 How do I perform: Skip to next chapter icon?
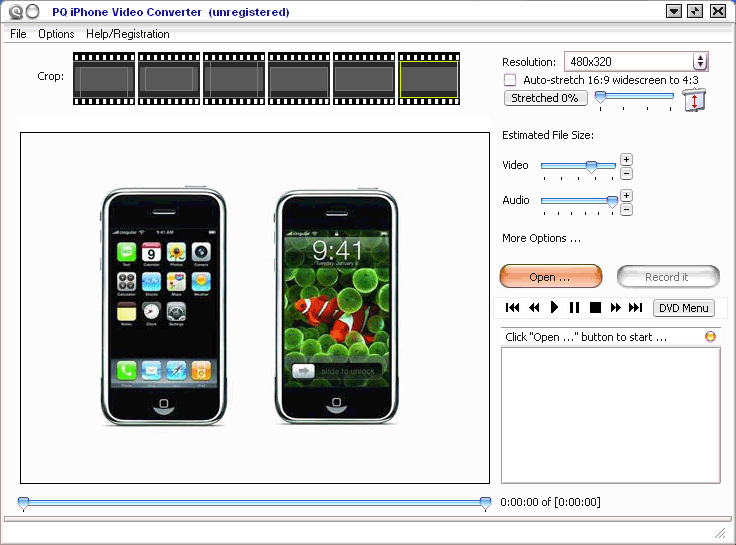[x=635, y=308]
